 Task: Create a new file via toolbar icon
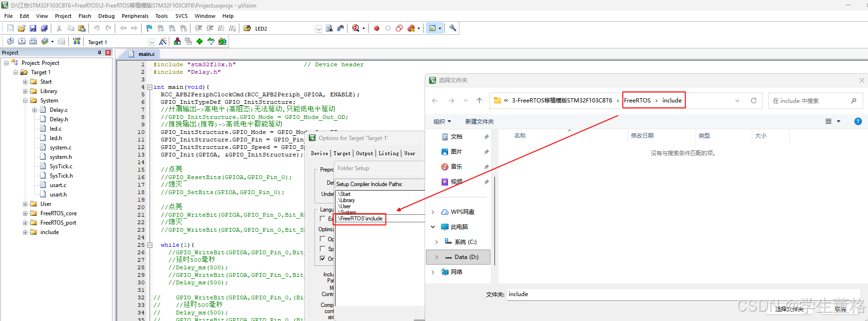pyautogui.click(x=10, y=28)
